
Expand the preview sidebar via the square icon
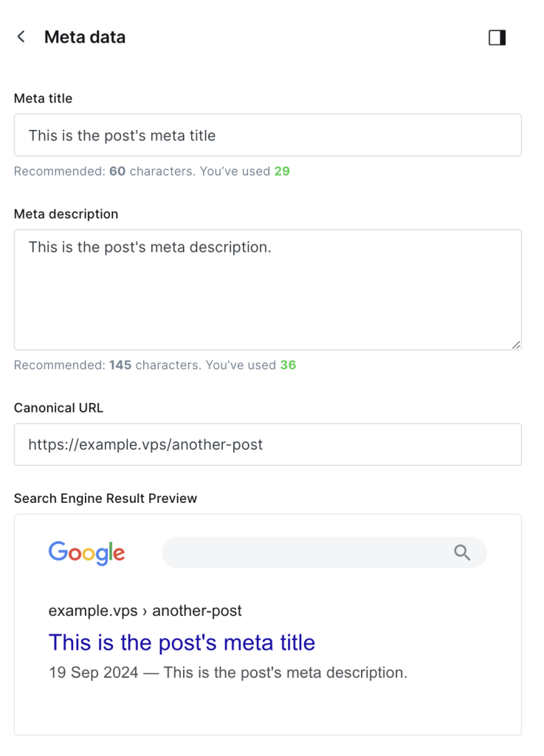(x=497, y=37)
